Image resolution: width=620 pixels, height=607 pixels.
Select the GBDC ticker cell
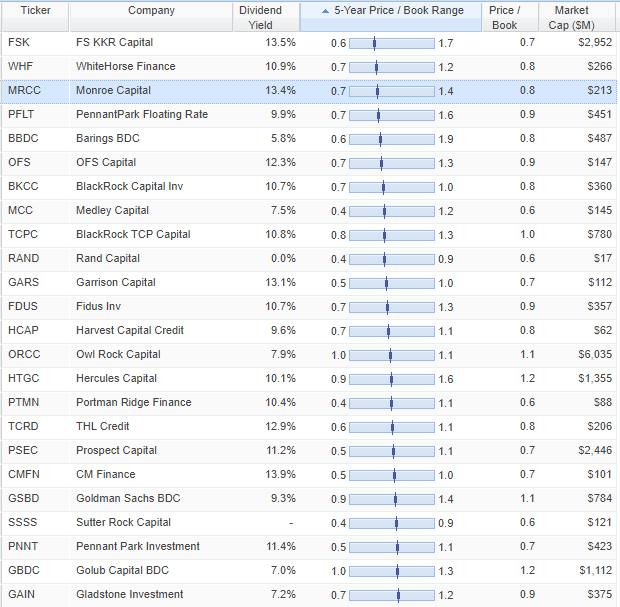tap(35, 570)
